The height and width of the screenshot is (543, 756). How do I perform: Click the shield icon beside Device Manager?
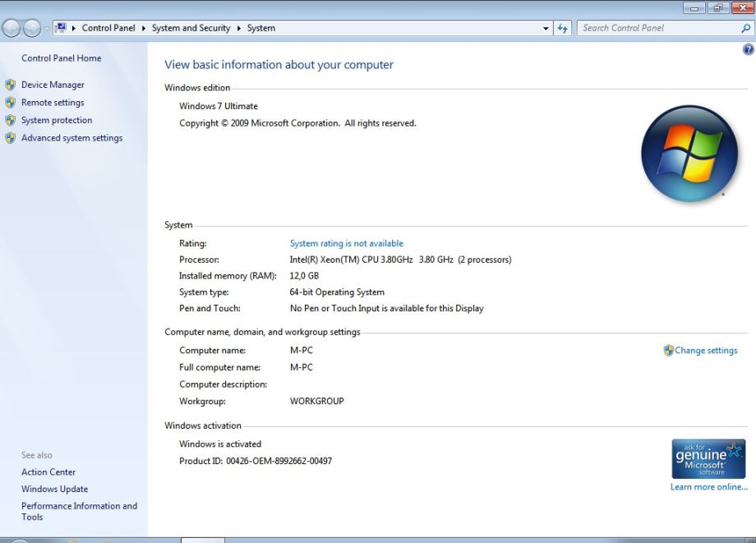[11, 85]
